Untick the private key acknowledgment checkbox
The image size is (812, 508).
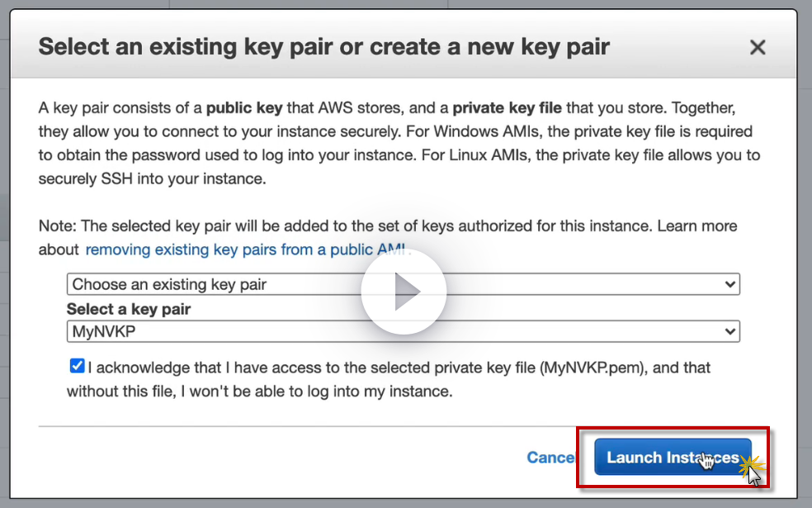click(77, 366)
